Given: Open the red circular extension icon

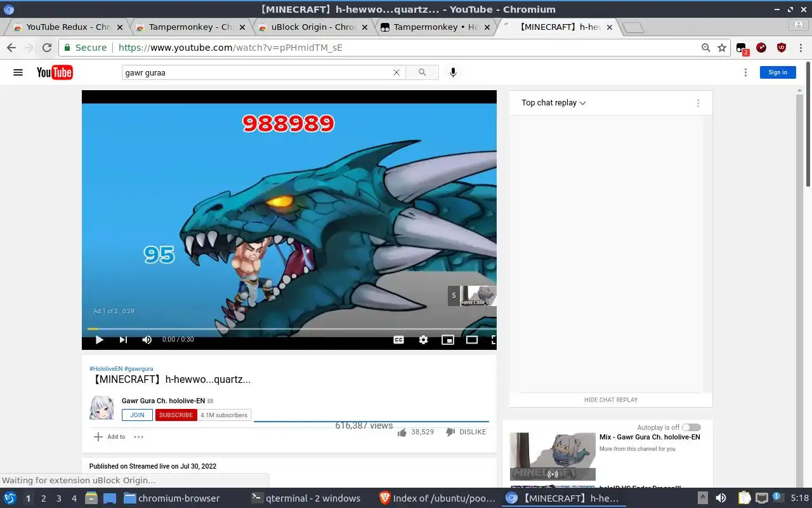Looking at the screenshot, I should pos(761,48).
